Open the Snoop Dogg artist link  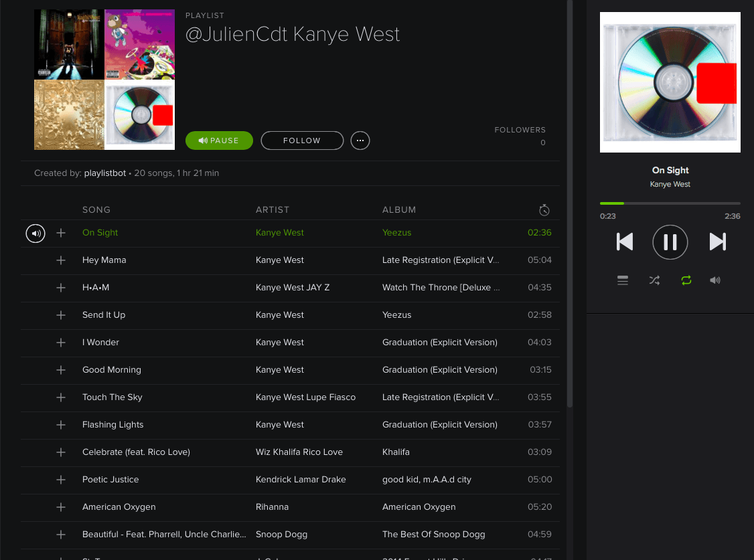click(281, 535)
